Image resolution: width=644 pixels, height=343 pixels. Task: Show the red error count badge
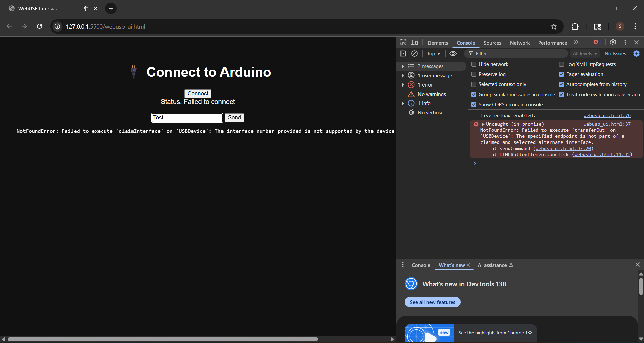[x=598, y=42]
